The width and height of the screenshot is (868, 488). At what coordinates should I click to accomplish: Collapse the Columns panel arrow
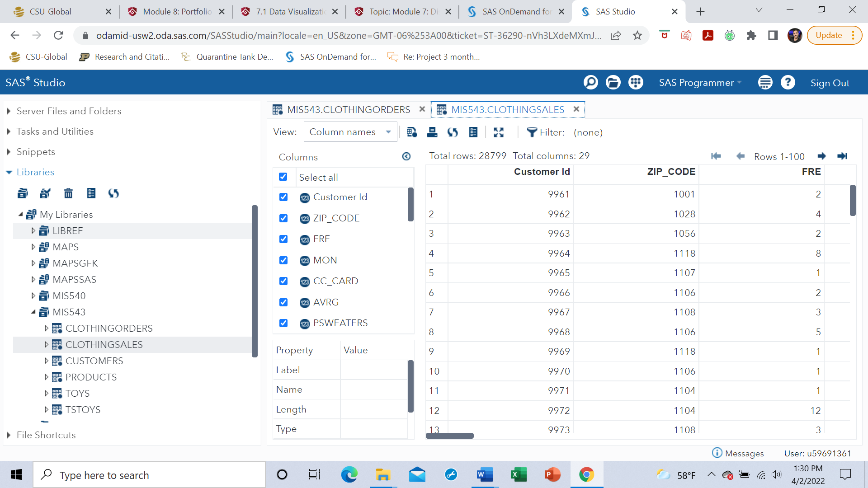click(406, 156)
